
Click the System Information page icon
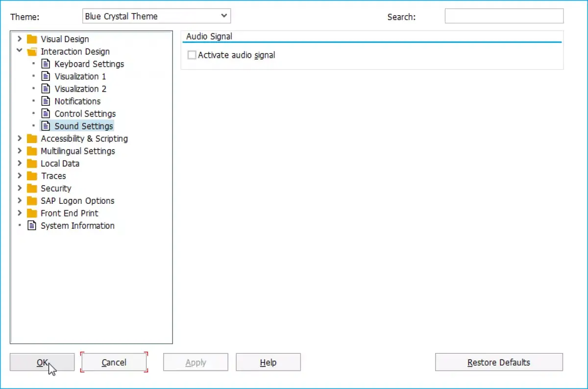pyautogui.click(x=32, y=225)
